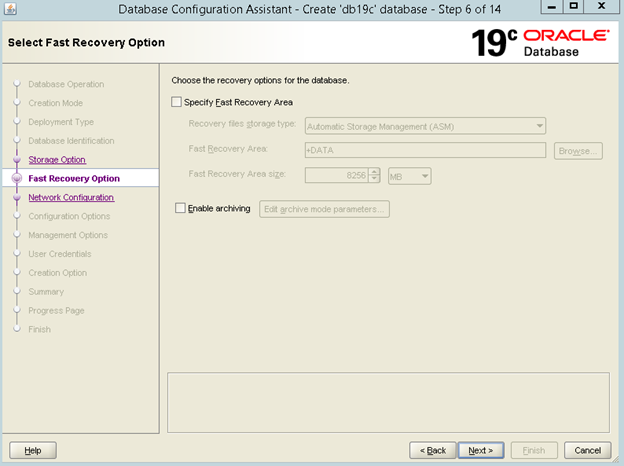
Task: Decrease Fast Recovery Area size with down arrow
Action: (374, 179)
